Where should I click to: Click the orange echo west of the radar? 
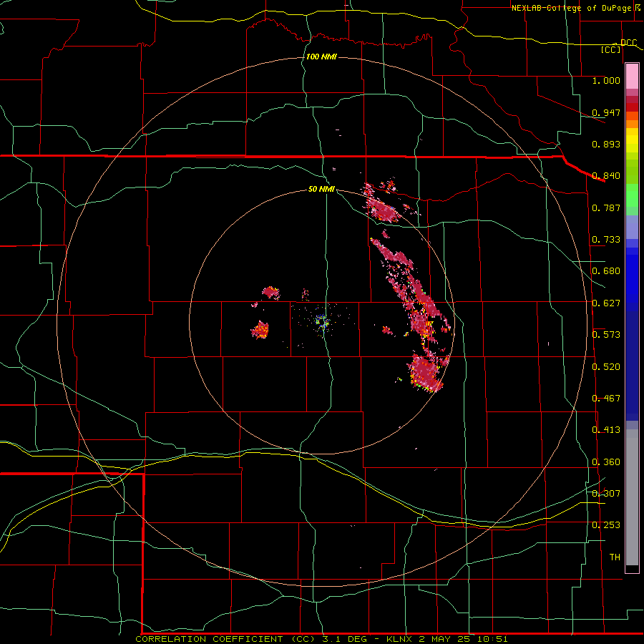260,330
